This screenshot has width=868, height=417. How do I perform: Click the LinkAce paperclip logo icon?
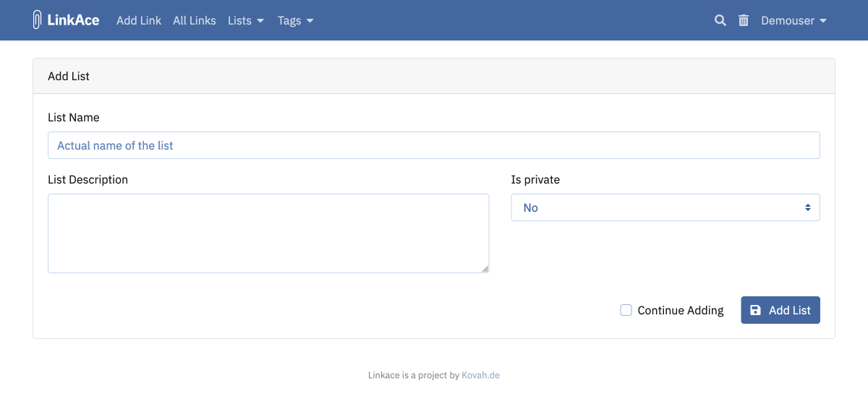coord(36,20)
